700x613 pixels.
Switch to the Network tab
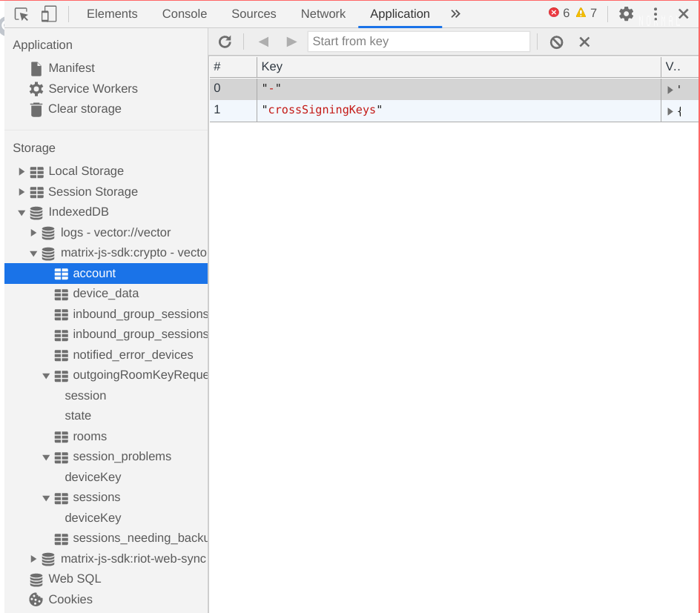(x=323, y=14)
